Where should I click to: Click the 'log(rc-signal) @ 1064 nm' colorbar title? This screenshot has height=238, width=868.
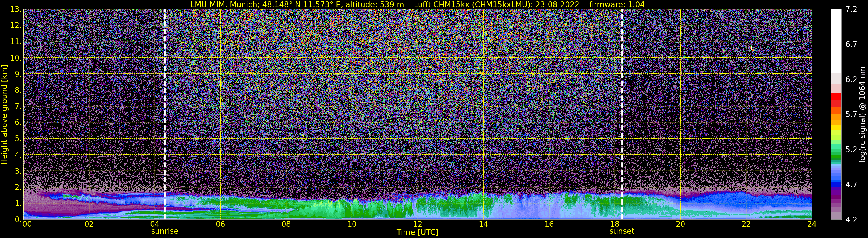[x=862, y=115]
